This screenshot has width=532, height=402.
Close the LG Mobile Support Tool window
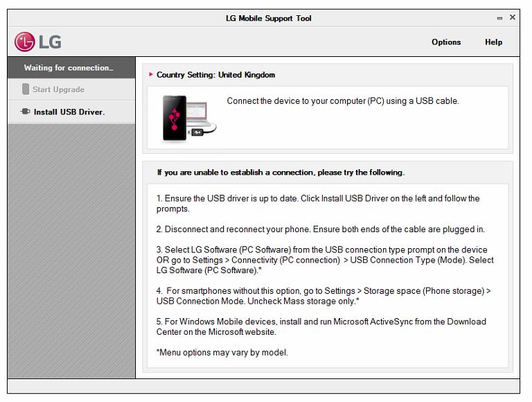[x=513, y=17]
